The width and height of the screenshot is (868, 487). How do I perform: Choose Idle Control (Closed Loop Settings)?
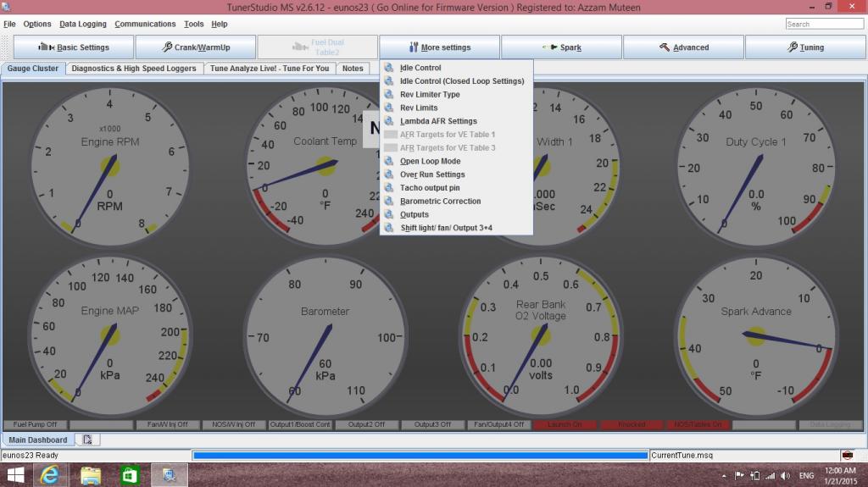(x=456, y=80)
